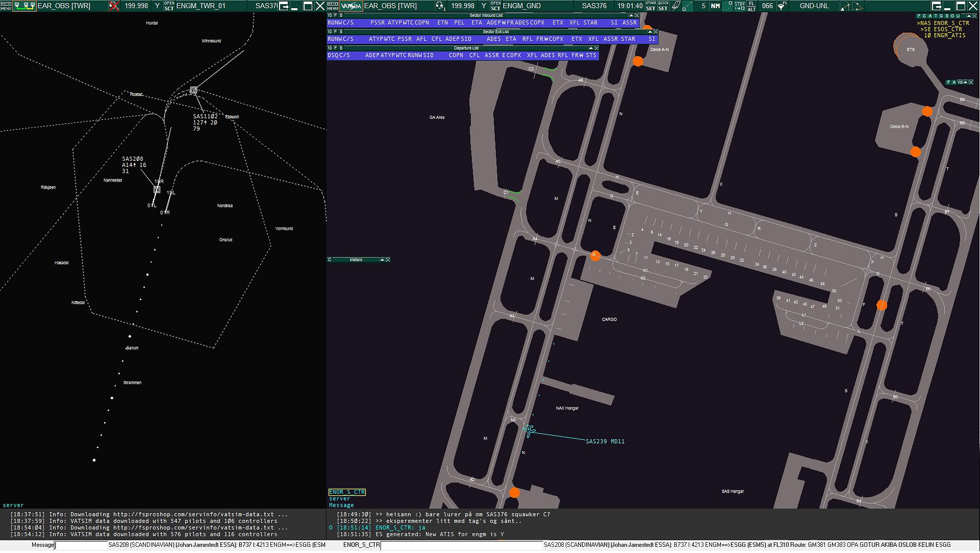Click the ENOR_S_CTR message input field
Image resolution: width=980 pixels, height=553 pixels.
(461, 545)
